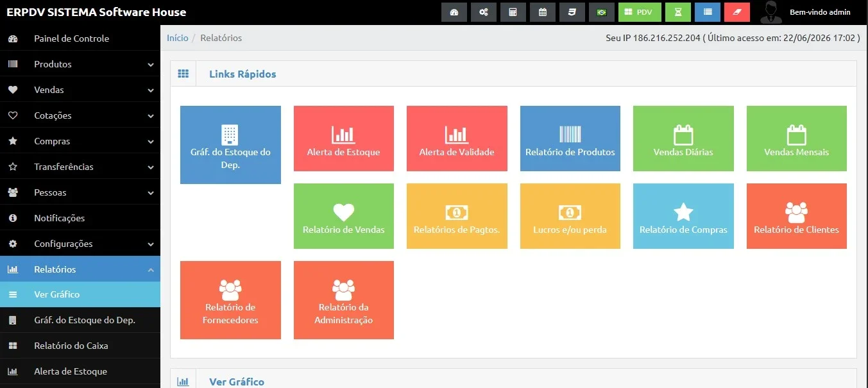The height and width of the screenshot is (388, 868).
Task: Select Relatório do Caixa sidebar item
Action: [80, 346]
